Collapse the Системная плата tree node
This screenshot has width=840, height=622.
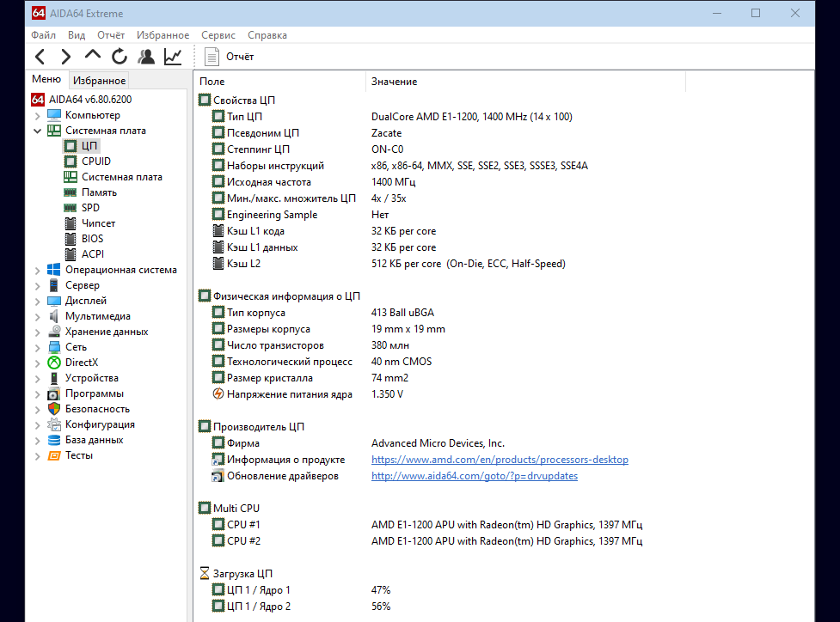[38, 131]
